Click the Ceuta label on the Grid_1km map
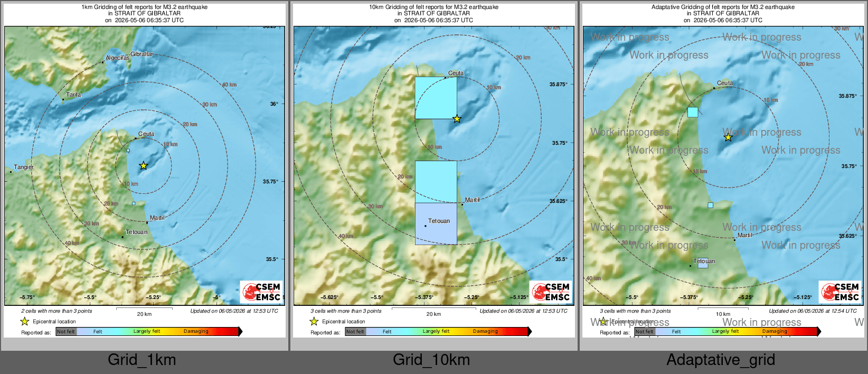 click(x=146, y=134)
